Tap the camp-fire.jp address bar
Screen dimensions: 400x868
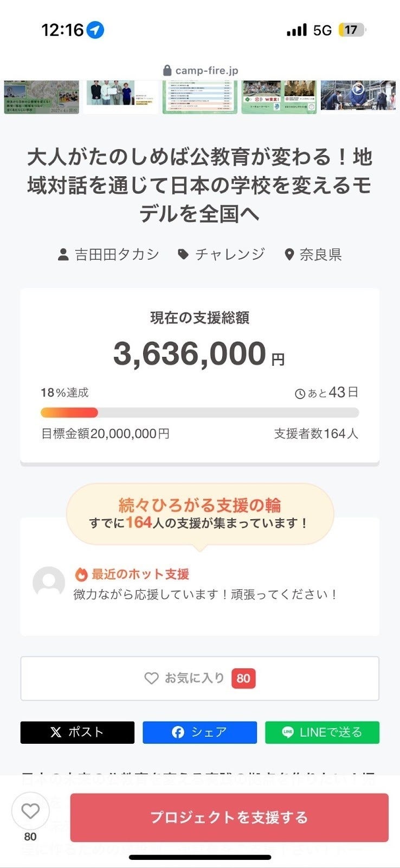point(200,71)
